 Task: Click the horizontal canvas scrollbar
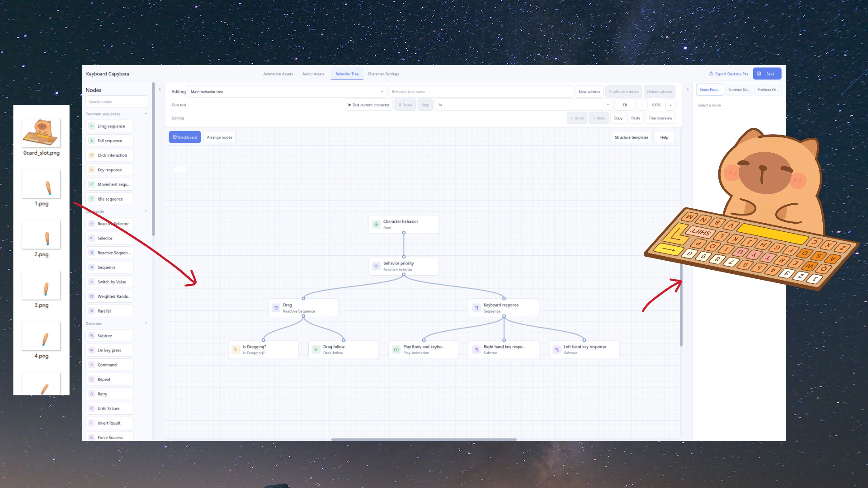click(x=424, y=439)
